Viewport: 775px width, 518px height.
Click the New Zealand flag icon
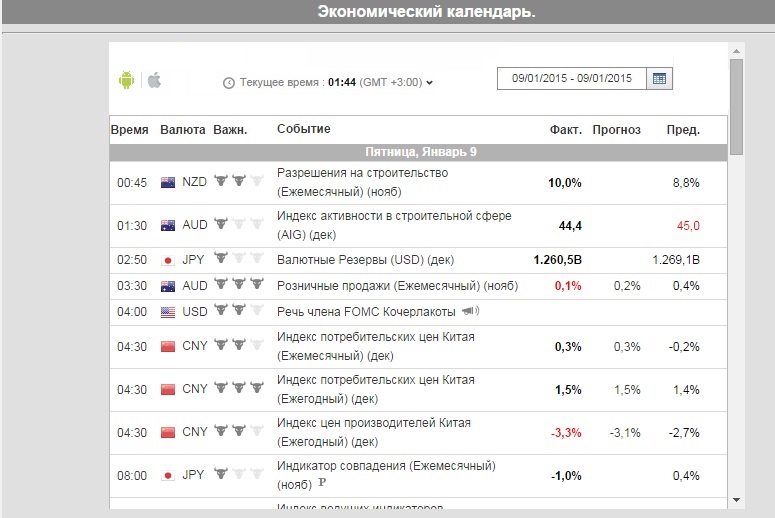pos(168,182)
